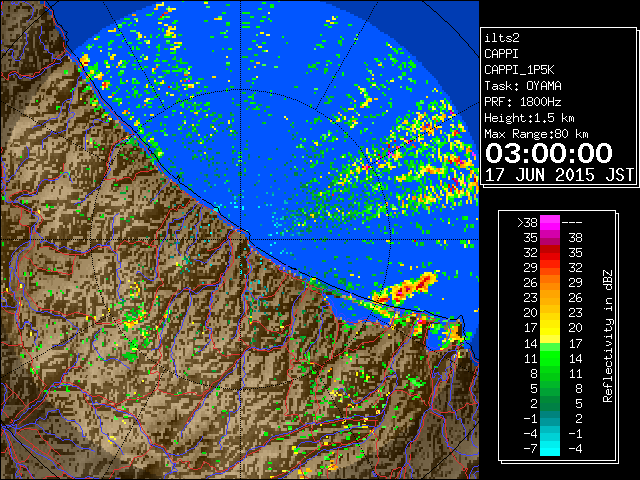
Task: Click the '>38' legend label
Action: pyautogui.click(x=527, y=223)
